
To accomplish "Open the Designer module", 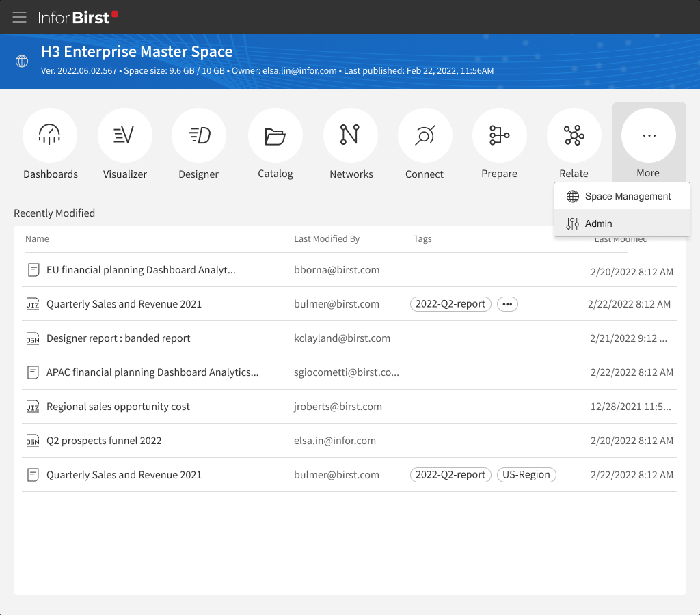I will (199, 135).
